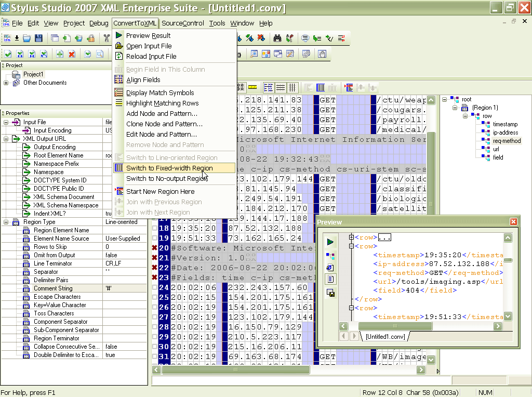Choose Align Fields menu entry
Screen dimensions: 532x397
[x=174, y=80]
